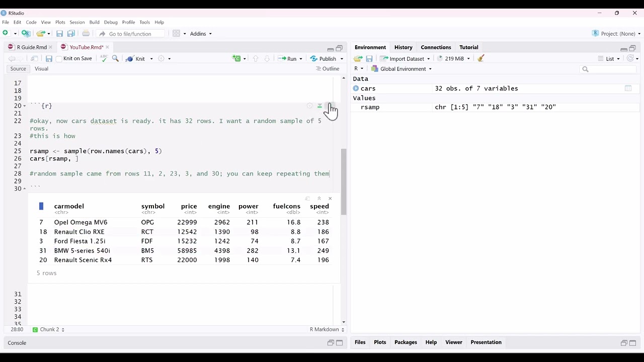The width and height of the screenshot is (644, 362).
Task: Save workspace icon in Environment pane
Action: click(369, 59)
